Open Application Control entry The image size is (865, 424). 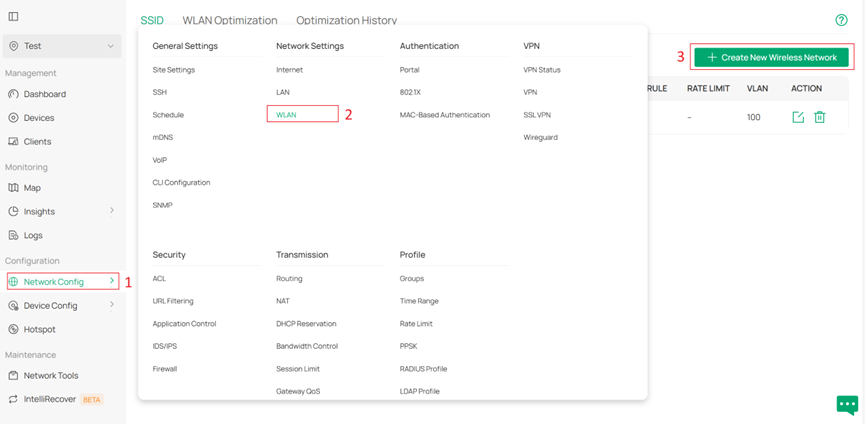[x=184, y=324]
